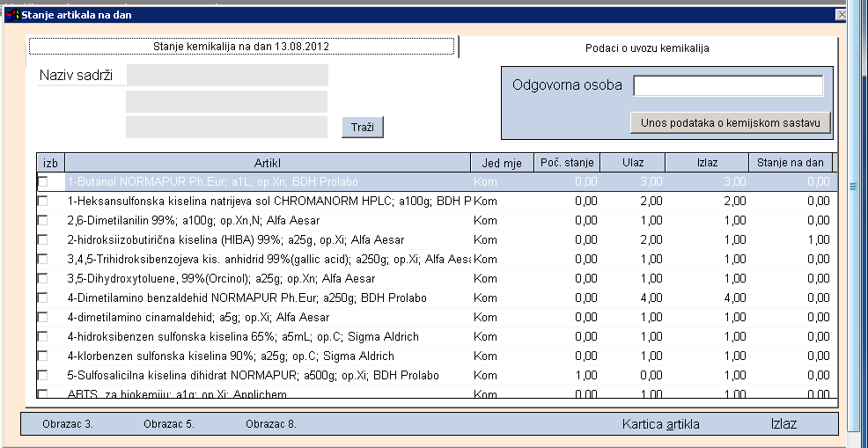Select 4-klorbenzen sulfonska kiselina 90% article
This screenshot has width=868, height=448.
[231, 356]
